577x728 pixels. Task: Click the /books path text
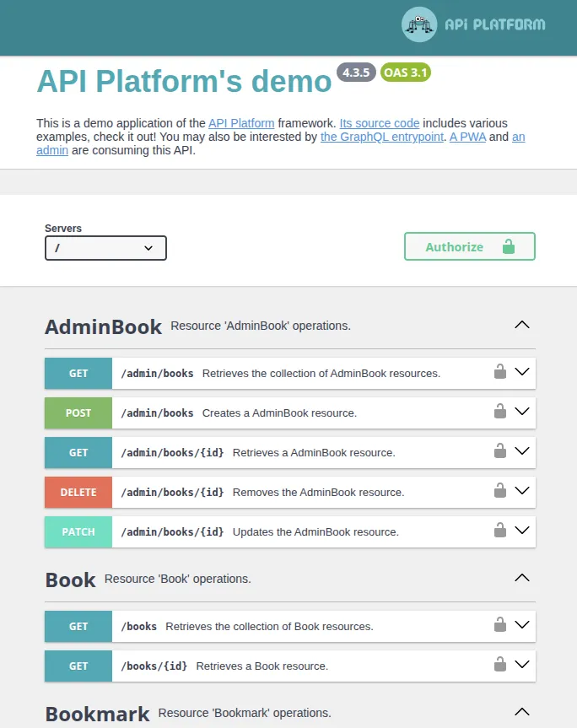point(139,626)
